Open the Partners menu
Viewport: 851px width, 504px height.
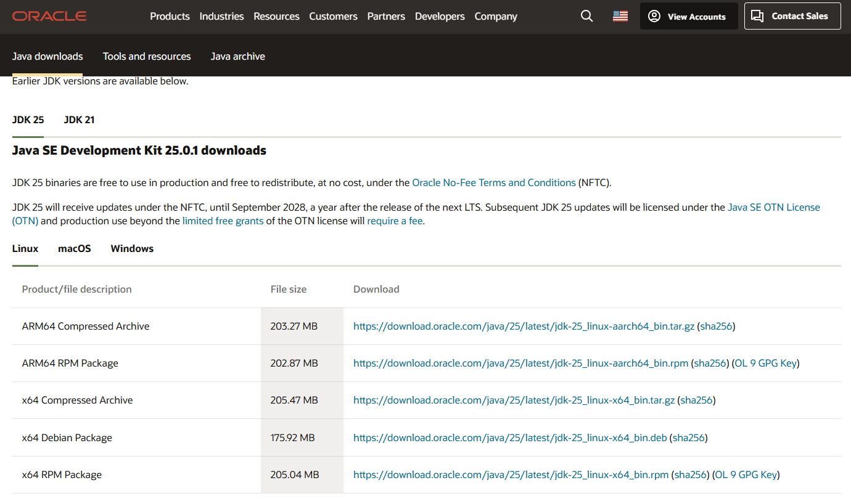pos(386,17)
